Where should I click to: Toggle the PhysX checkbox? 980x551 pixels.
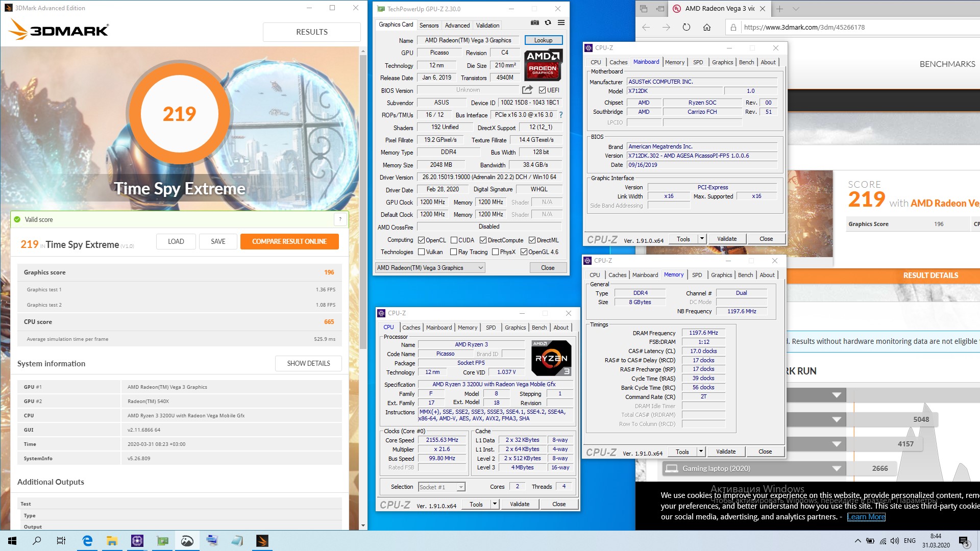point(495,252)
